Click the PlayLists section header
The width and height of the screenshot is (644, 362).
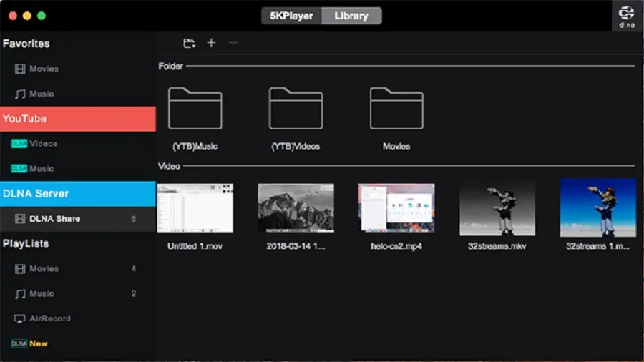[26, 244]
